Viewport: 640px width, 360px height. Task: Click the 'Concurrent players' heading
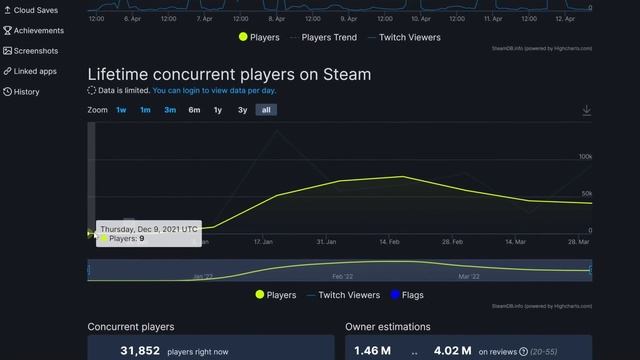pos(131,327)
